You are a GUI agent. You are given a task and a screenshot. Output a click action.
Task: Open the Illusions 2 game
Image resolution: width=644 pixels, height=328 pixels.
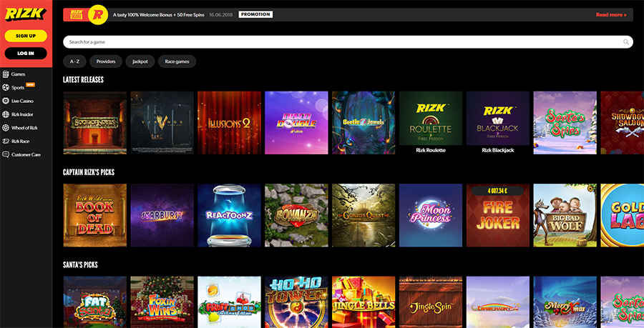pos(229,123)
